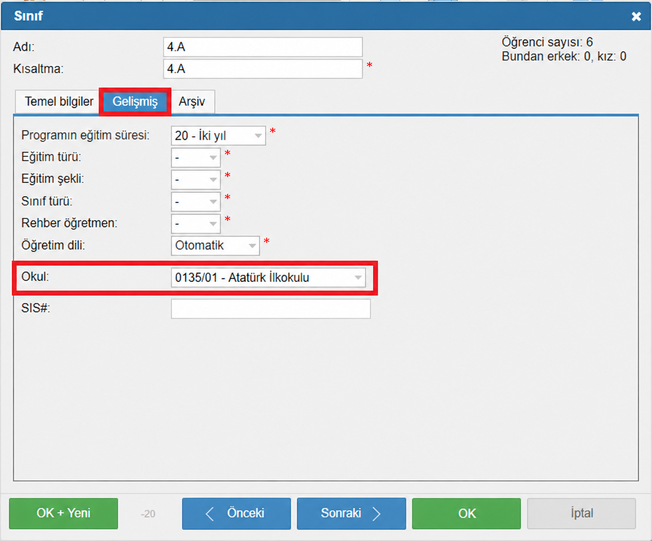Confirm with the green OK button

click(x=466, y=513)
